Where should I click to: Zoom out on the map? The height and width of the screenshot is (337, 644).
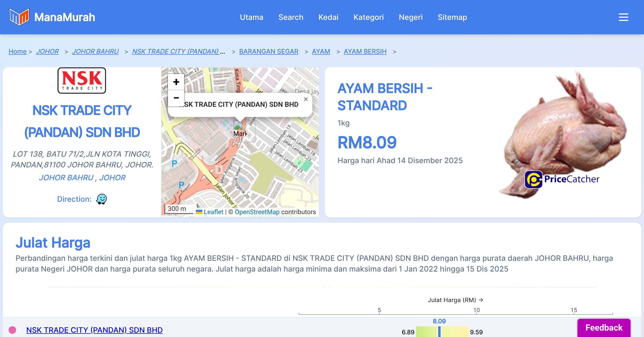(176, 98)
